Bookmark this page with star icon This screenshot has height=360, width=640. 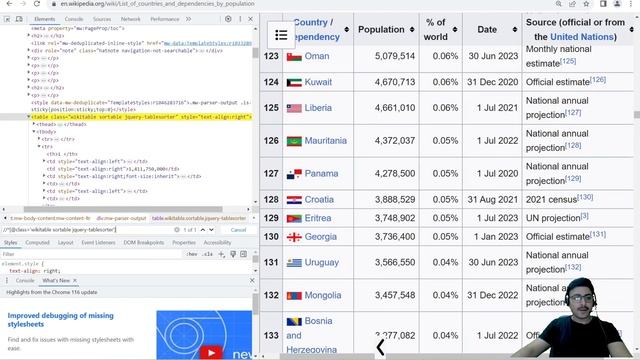586,4
